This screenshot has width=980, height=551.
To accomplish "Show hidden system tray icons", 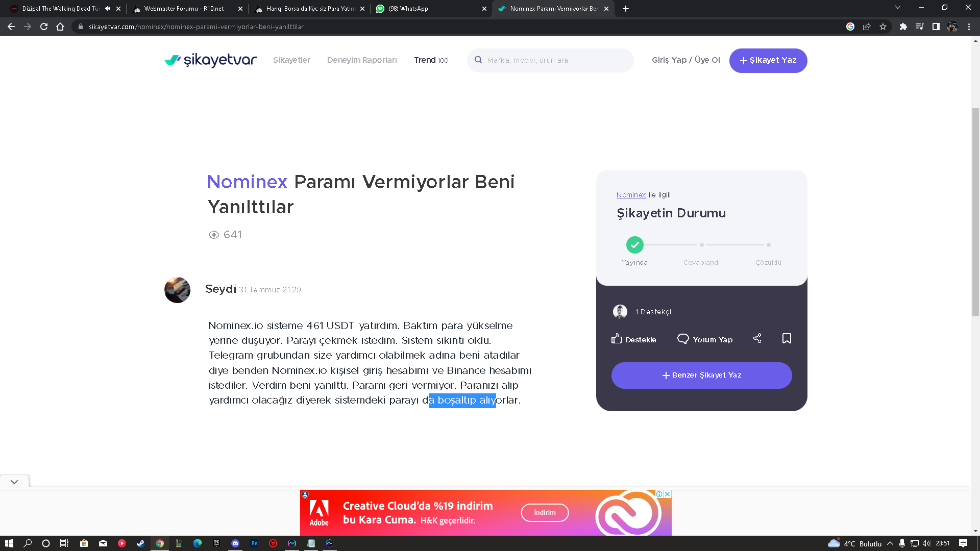I will (x=890, y=543).
